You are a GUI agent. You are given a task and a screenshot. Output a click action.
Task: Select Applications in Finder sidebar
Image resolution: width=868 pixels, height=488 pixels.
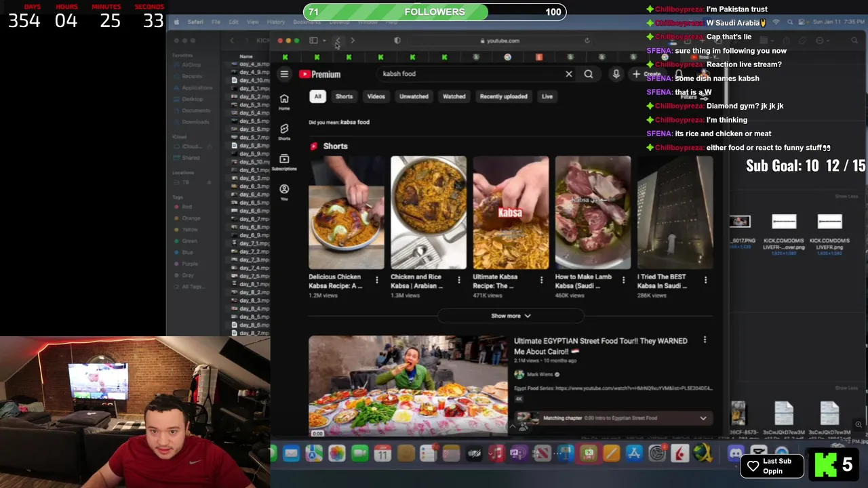tap(193, 87)
